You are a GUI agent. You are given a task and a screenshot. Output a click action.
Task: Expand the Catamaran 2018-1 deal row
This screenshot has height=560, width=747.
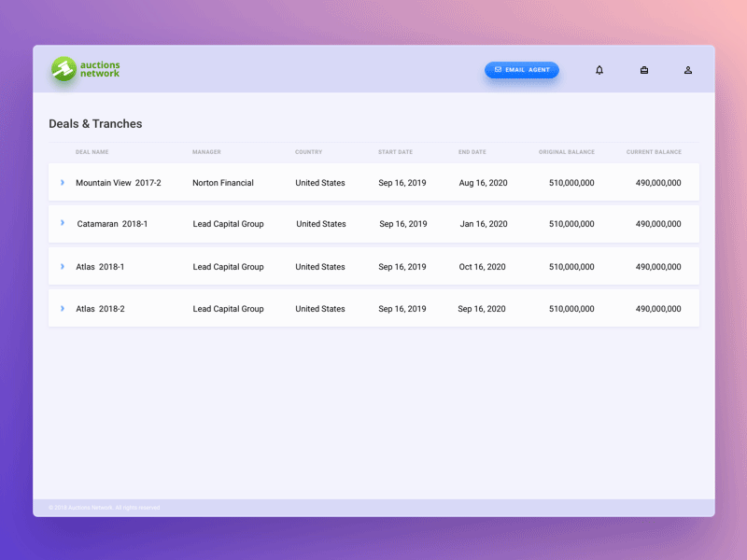(63, 223)
